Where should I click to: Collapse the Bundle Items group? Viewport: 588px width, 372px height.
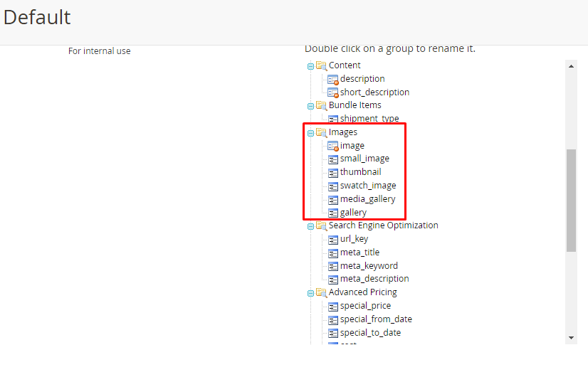310,107
